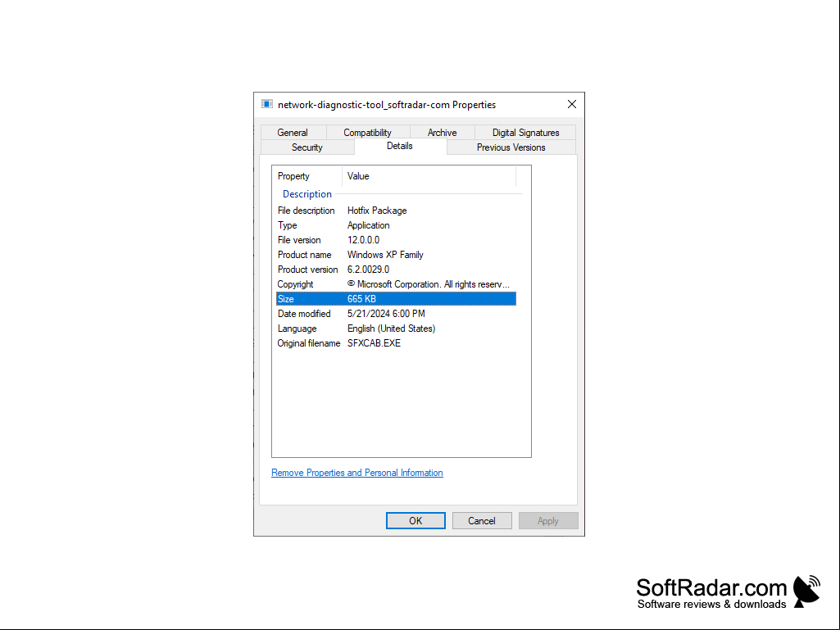The width and height of the screenshot is (840, 630).
Task: Click the value 12.0.0.0
Action: 363,240
